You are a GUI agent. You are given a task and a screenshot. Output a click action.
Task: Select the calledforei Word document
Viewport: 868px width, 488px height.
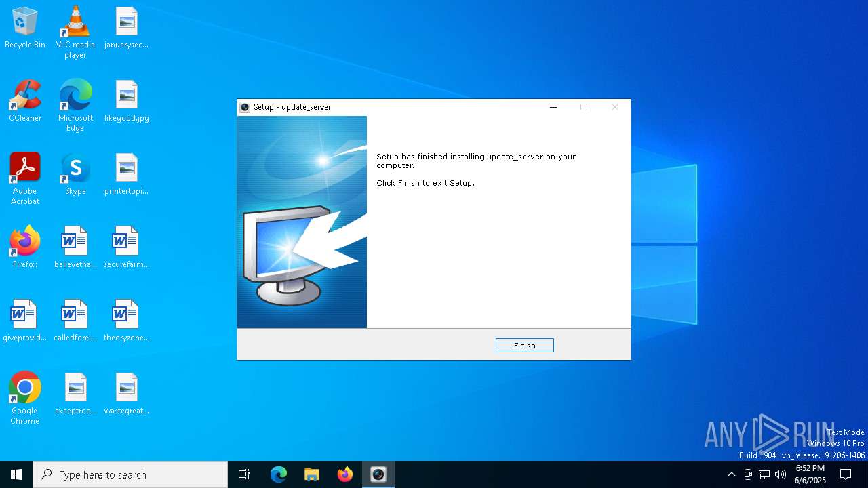(75, 321)
